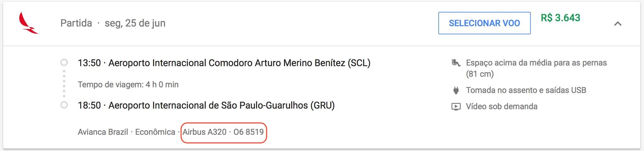The image size is (644, 151).
Task: Click the legroom seat icon
Action: click(456, 63)
